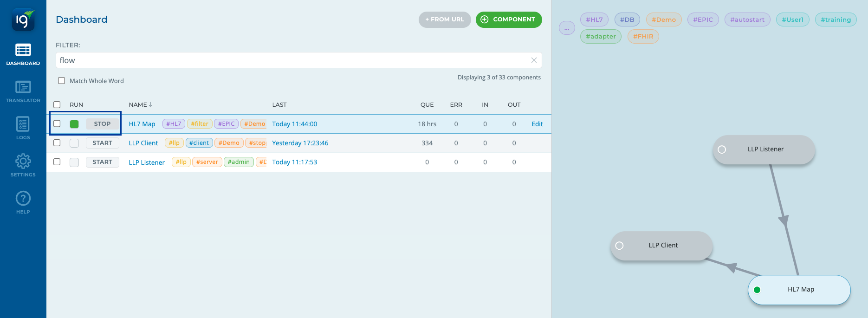Viewport: 868px width, 318px height.
Task: Filter by the #HL7 tag in cloud
Action: pos(594,19)
